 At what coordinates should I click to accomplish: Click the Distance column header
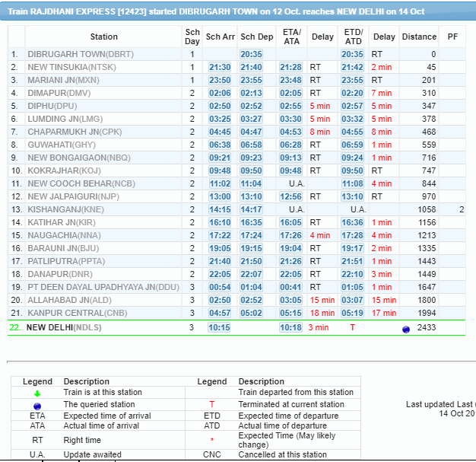tap(419, 37)
